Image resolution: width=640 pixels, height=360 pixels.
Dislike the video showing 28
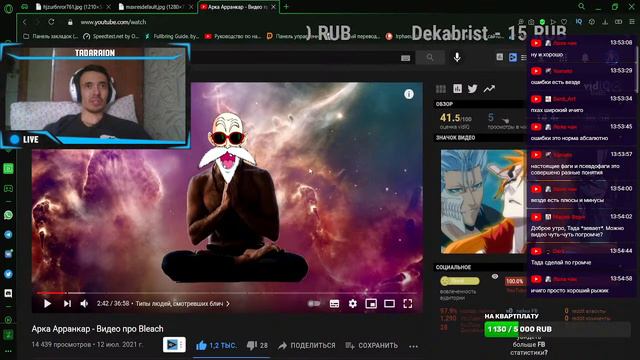(257, 345)
